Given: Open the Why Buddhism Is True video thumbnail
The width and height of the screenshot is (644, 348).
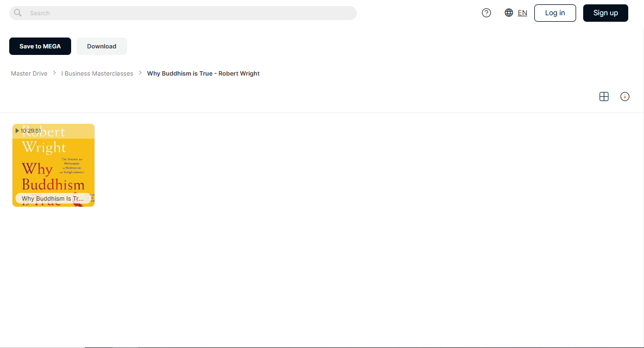Looking at the screenshot, I should pos(53,165).
